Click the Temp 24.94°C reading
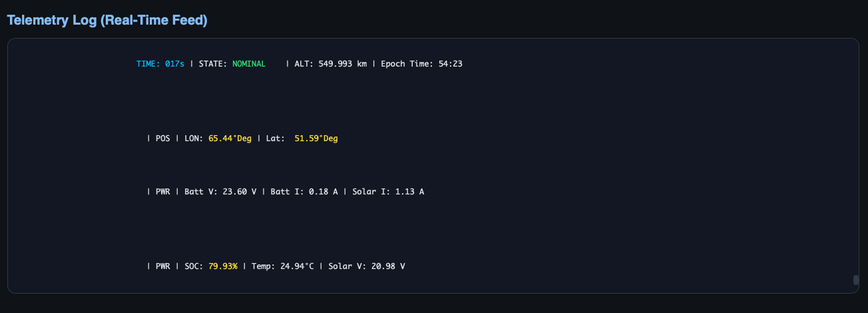 coord(282,266)
